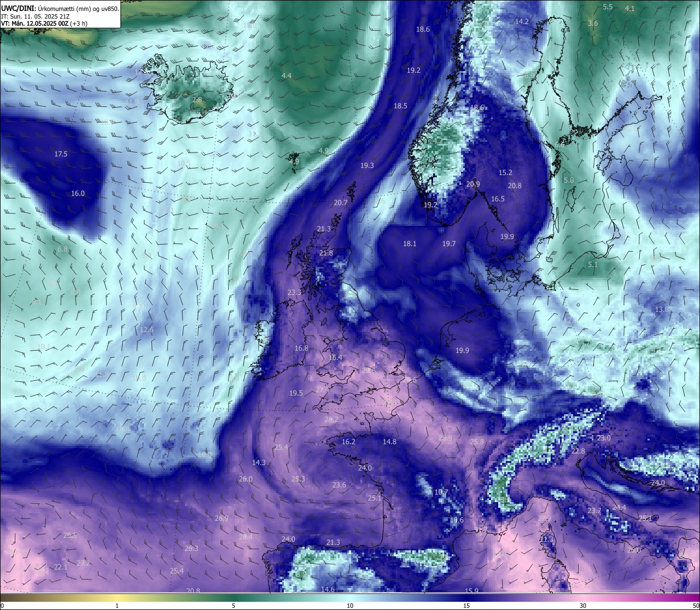Select the 50 label on the color scale
This screenshot has height=610, width=700.
(696, 606)
